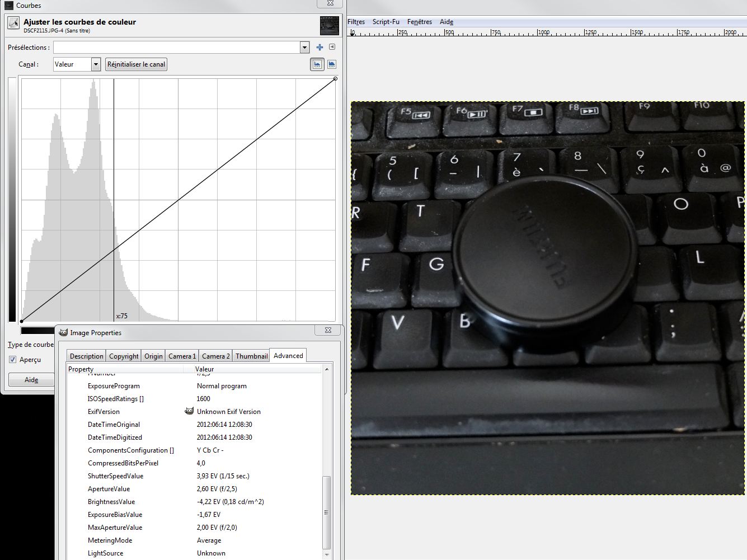Open the Filtres menu
Image resolution: width=747 pixels, height=560 pixels.
tap(356, 22)
